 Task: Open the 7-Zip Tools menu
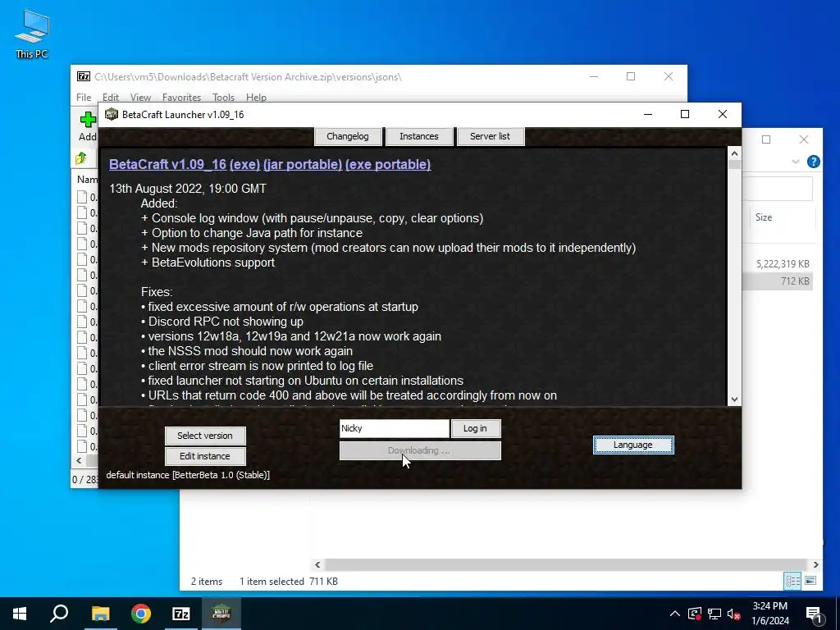(223, 98)
